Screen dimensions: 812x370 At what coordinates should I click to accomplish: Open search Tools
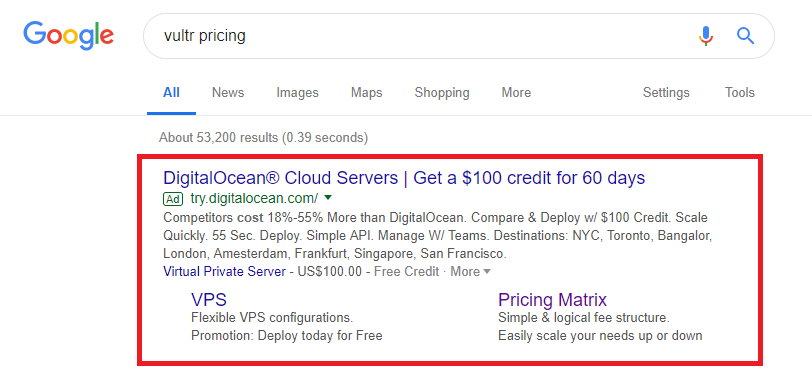coord(740,93)
